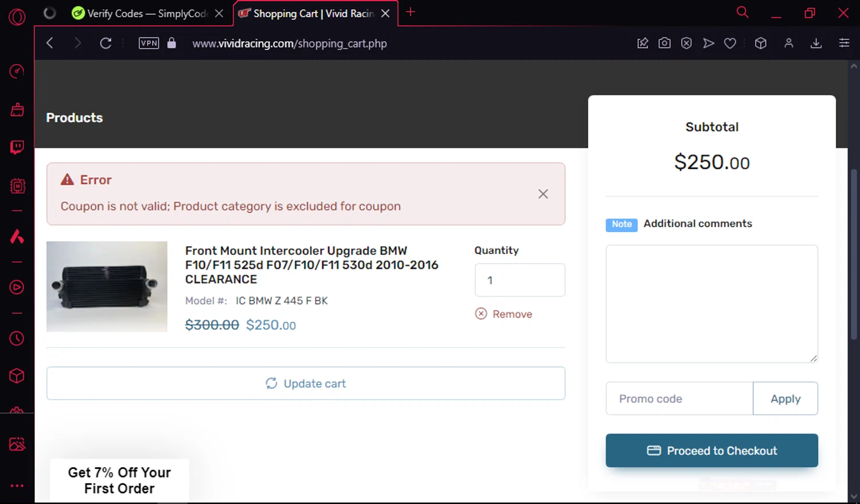Open the site security lock icon
The height and width of the screenshot is (504, 860).
[x=171, y=43]
